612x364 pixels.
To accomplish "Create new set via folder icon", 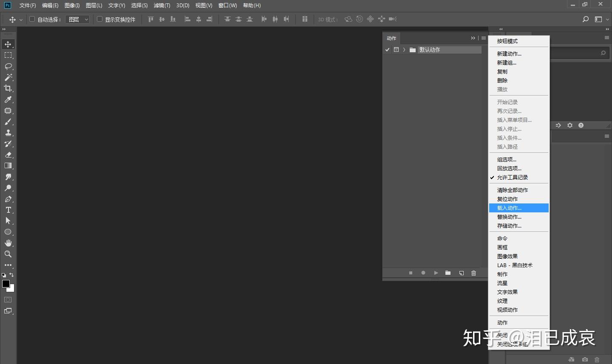I will (448, 273).
